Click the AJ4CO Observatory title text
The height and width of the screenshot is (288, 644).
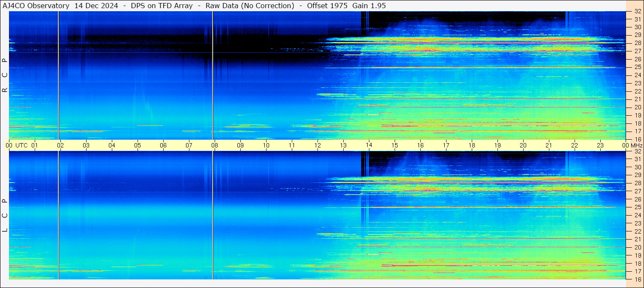[x=36, y=6]
